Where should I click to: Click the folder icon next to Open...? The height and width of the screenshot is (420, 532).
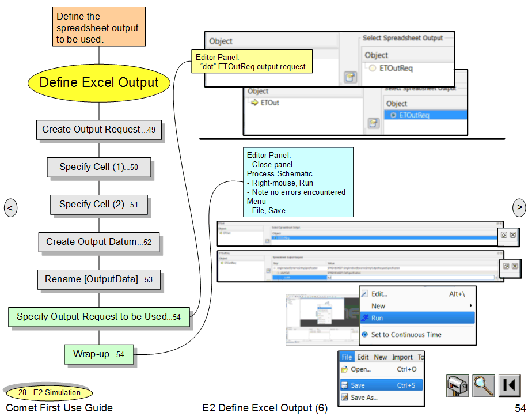345,369
